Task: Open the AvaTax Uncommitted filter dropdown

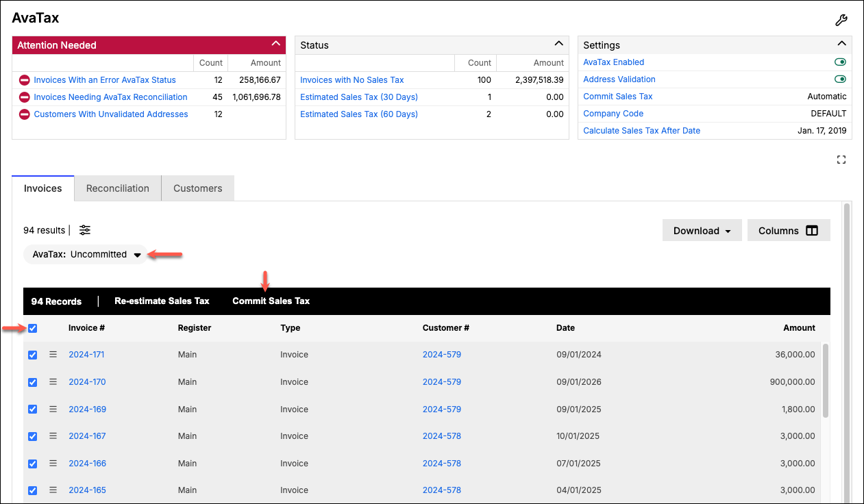Action: coord(86,254)
